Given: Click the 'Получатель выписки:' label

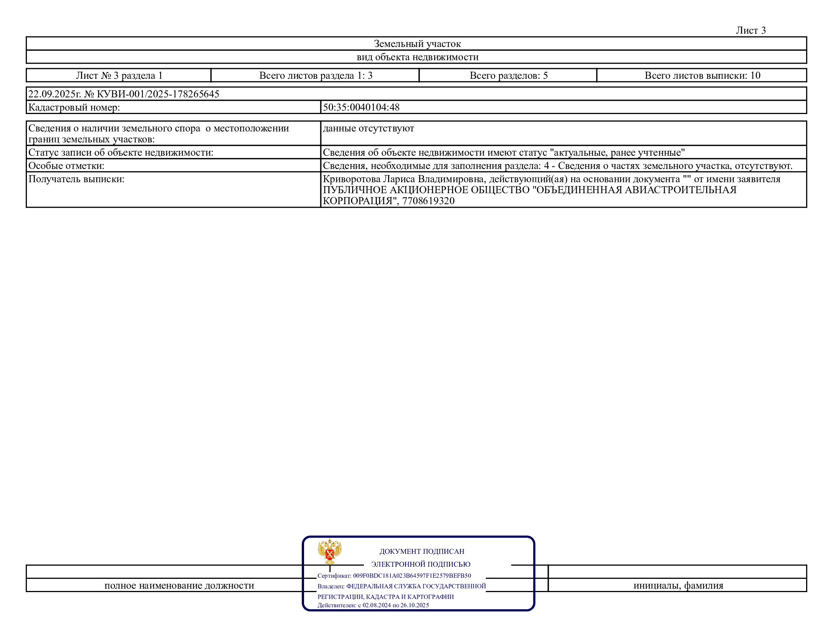Looking at the screenshot, I should point(76,179).
